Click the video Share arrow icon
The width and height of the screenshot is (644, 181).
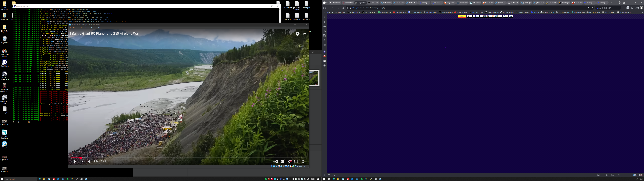[304, 34]
